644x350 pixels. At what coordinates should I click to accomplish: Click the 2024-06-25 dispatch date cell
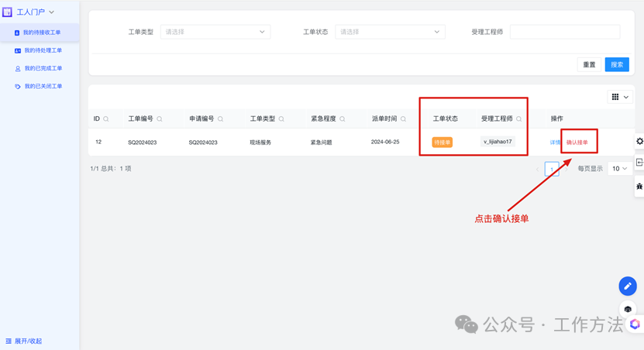[385, 142]
